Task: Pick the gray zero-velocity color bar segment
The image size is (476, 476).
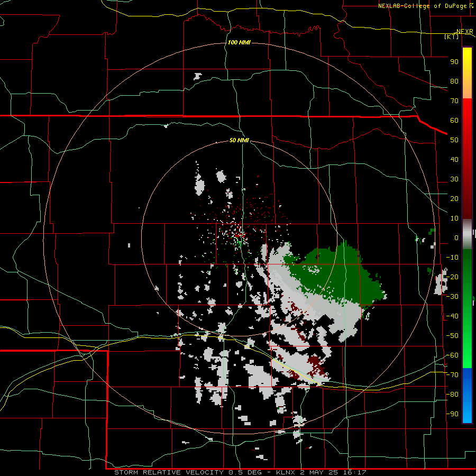Action: (x=467, y=234)
